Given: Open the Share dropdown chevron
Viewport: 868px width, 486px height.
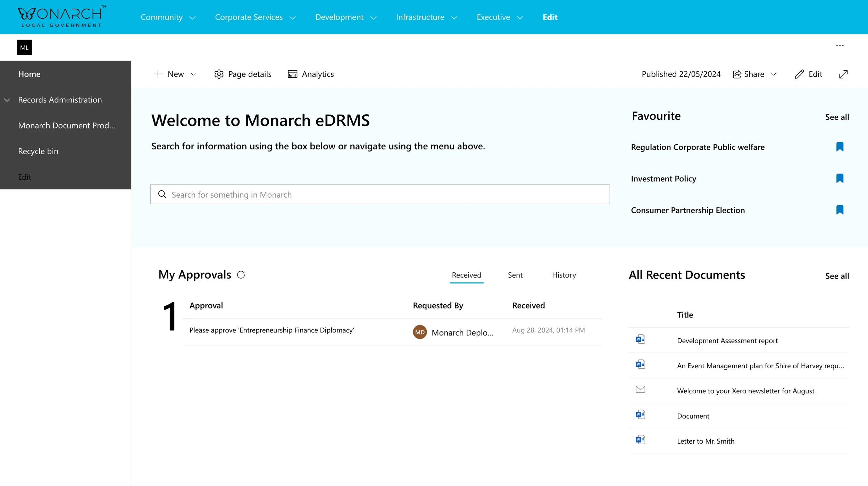Looking at the screenshot, I should click(x=774, y=74).
